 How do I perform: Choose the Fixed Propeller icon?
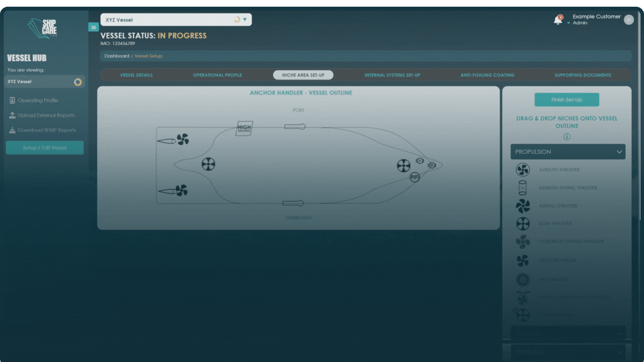click(523, 260)
